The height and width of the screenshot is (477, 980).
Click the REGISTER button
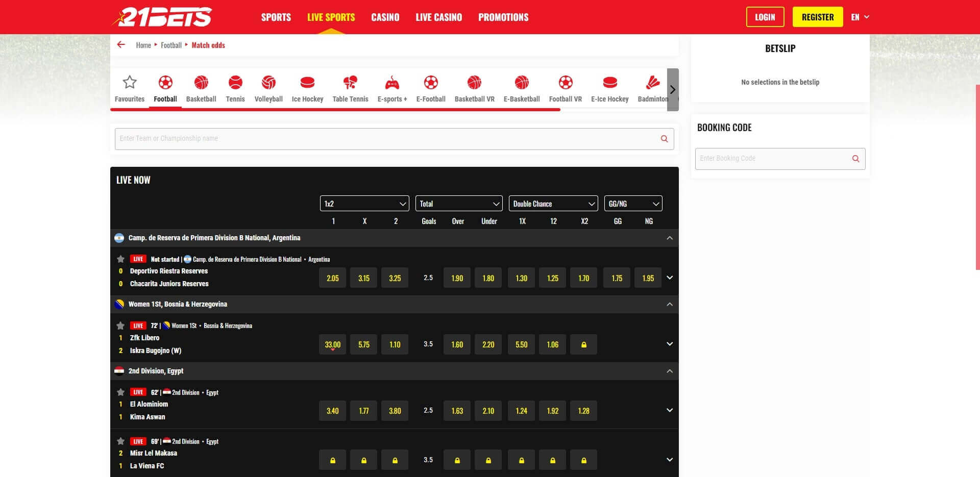pyautogui.click(x=818, y=17)
